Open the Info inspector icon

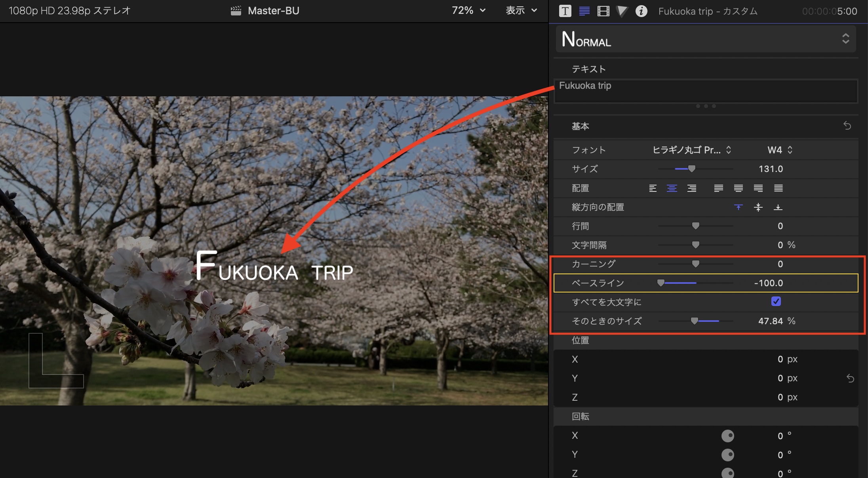pyautogui.click(x=641, y=11)
